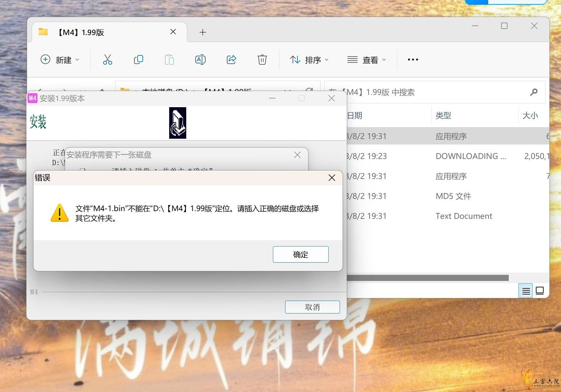Screen dimensions: 561x392
Task: Click the yellow warning icon in error dialog
Action: (60, 213)
